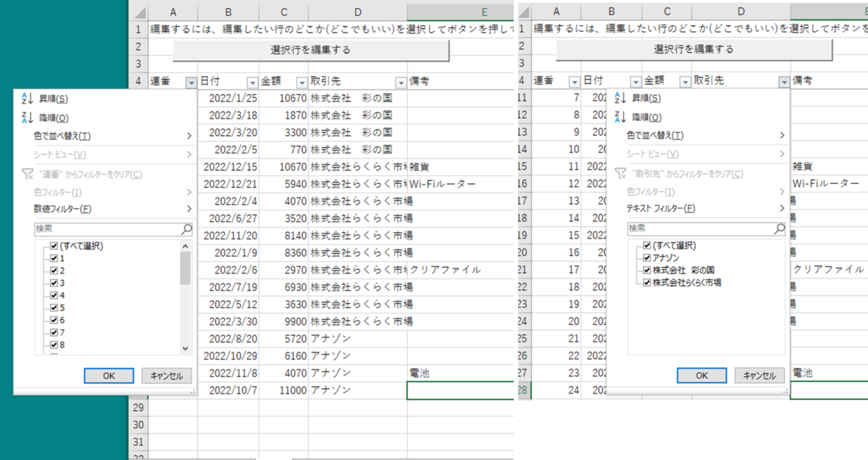Uncheck 株式会社 彩の国 in right filter list
868x460 pixels.
(x=647, y=270)
